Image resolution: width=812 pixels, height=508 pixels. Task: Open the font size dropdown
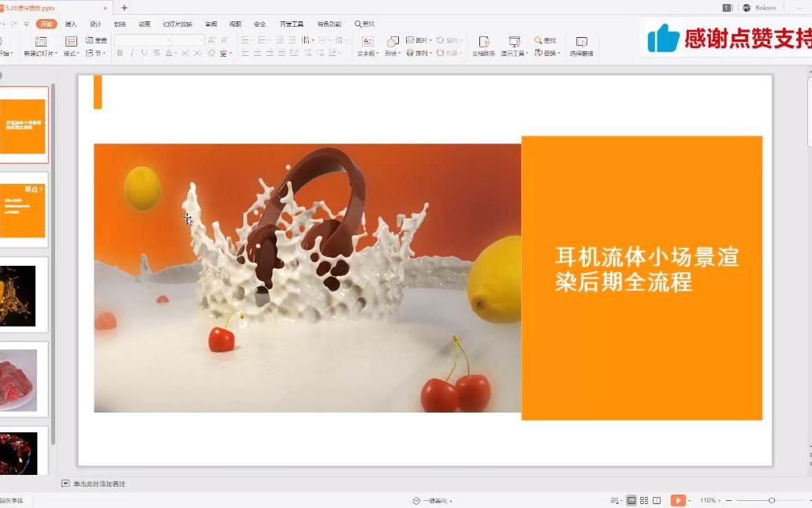coord(200,39)
